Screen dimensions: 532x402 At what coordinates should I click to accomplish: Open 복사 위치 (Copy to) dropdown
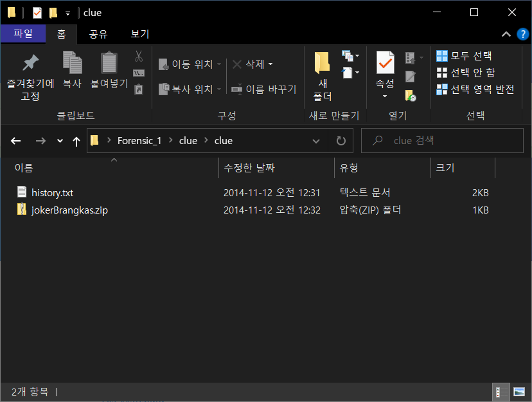coord(190,89)
